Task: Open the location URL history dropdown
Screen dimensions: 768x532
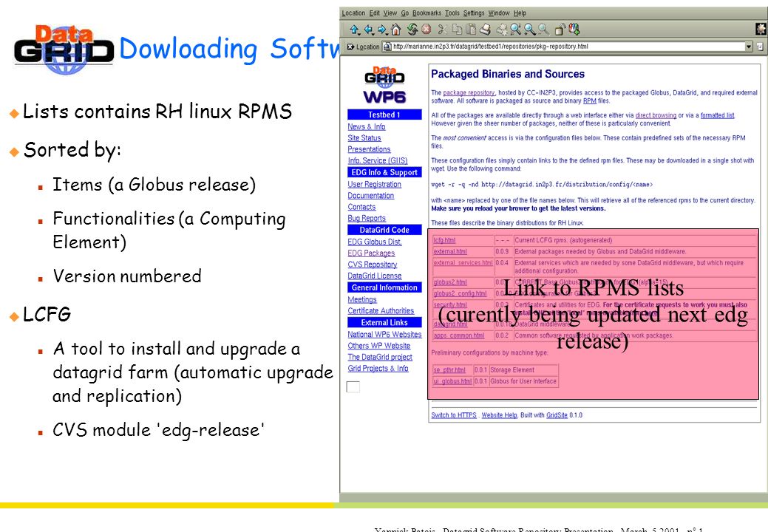Action: pos(748,47)
